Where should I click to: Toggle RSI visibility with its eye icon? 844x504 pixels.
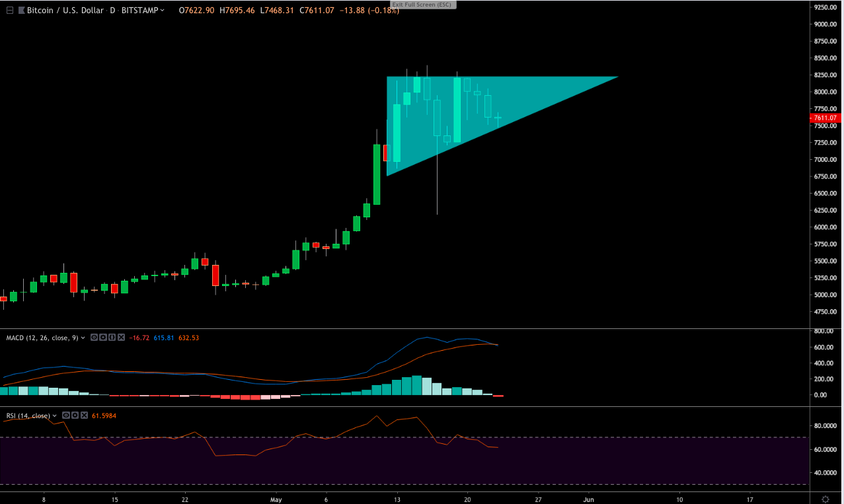point(66,415)
